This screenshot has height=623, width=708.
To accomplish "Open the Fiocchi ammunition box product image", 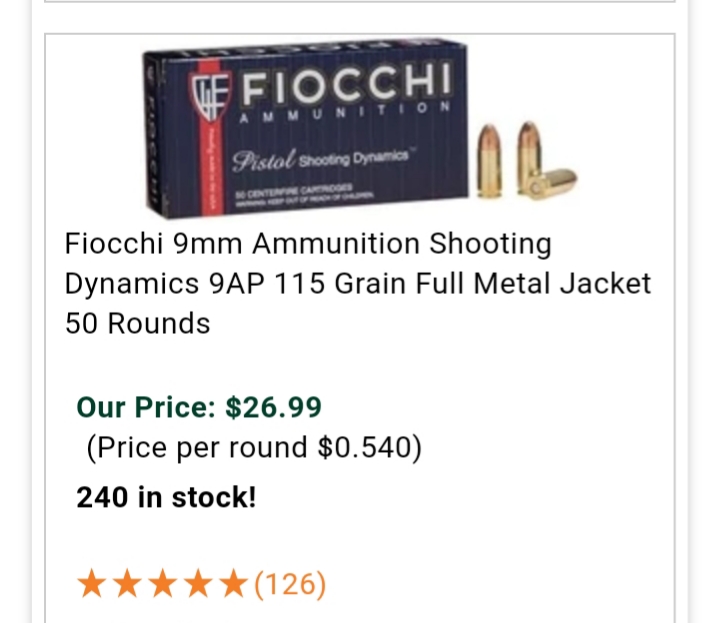I will [x=360, y=129].
